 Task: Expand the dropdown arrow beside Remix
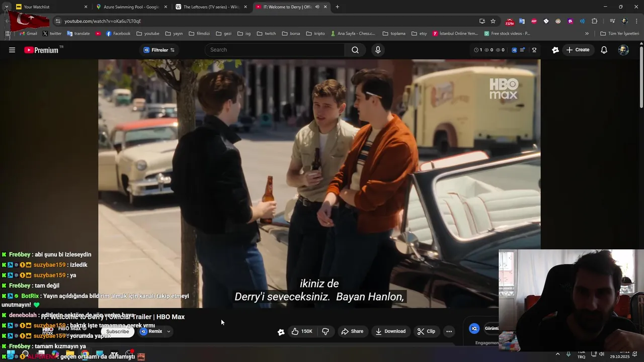point(169,331)
